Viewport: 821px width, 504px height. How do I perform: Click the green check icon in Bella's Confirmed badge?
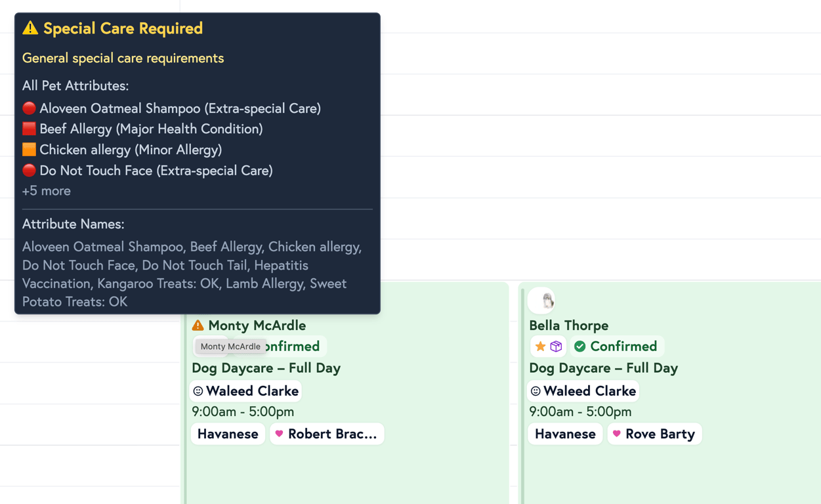coord(579,346)
